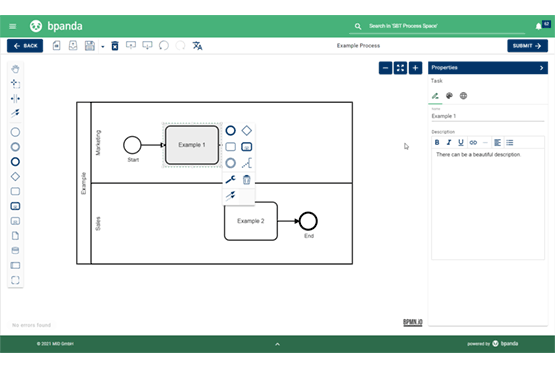Select the pool/participant in the palette
The width and height of the screenshot is (555, 369).
pyautogui.click(x=15, y=265)
